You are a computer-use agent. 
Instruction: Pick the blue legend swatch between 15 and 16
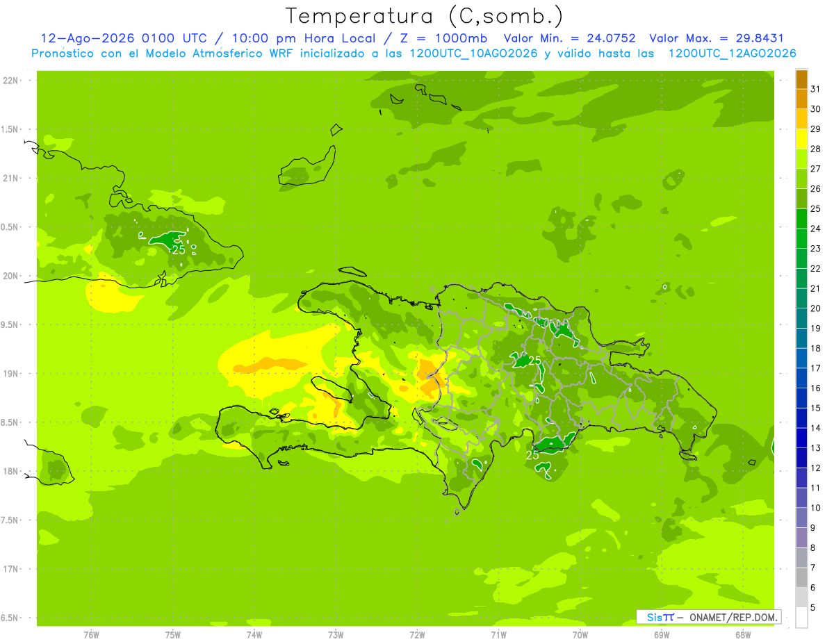[801, 398]
